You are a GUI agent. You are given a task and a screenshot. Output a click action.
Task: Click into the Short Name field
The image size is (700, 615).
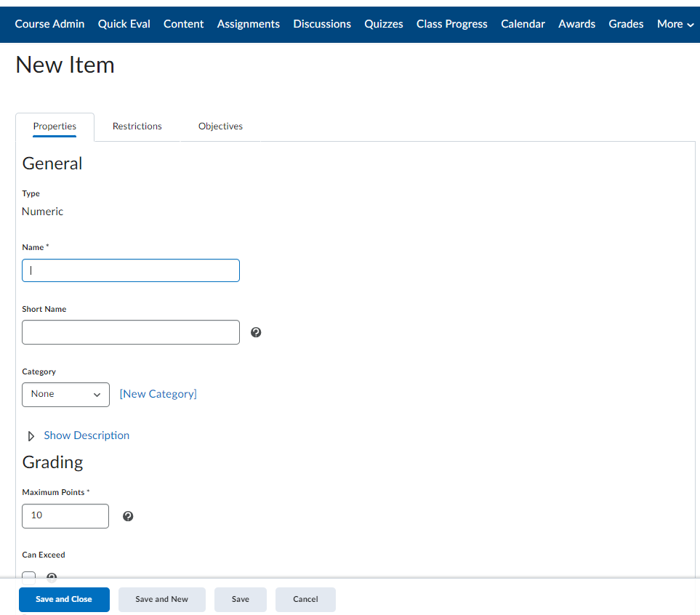[x=131, y=332]
